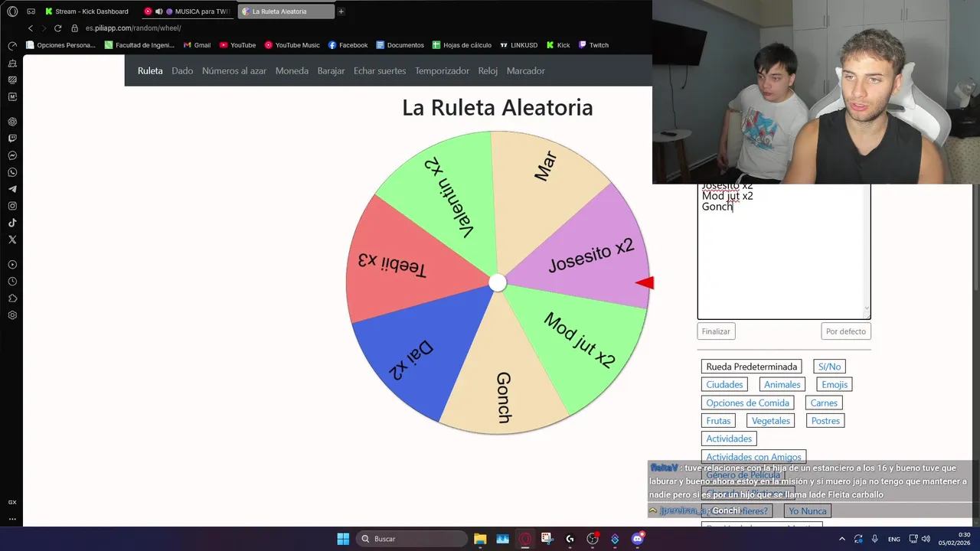
Task: Open Gmail bookmark
Action: 197,45
